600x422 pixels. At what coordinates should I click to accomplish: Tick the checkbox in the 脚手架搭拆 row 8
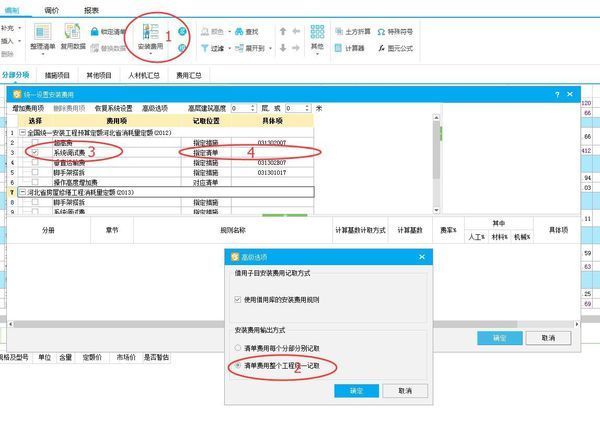coord(35,202)
